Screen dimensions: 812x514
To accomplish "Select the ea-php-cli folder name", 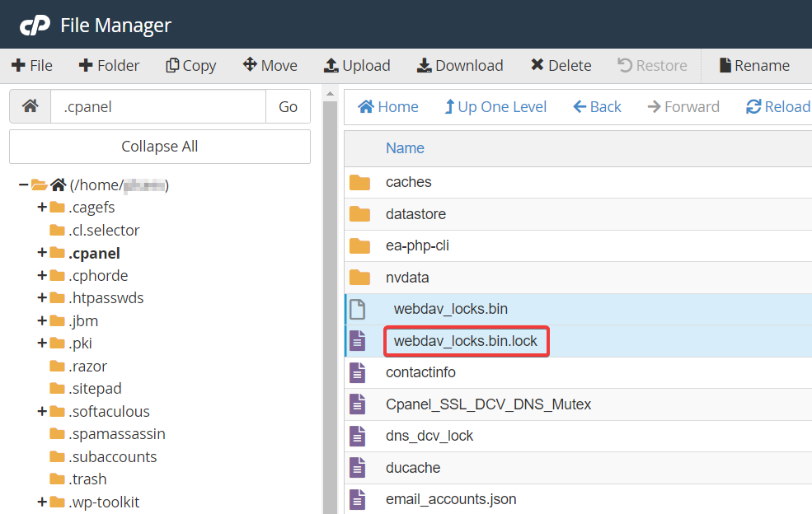I will pos(417,245).
